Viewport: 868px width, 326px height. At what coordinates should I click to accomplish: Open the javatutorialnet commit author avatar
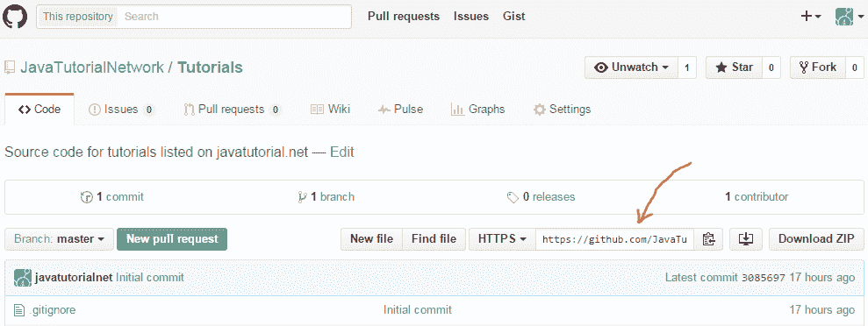[x=23, y=278]
